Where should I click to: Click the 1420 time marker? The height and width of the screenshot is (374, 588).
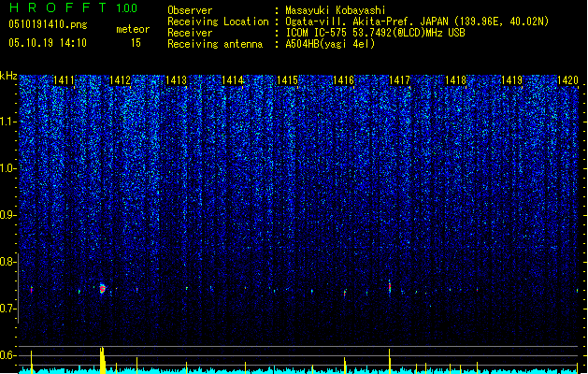point(567,80)
